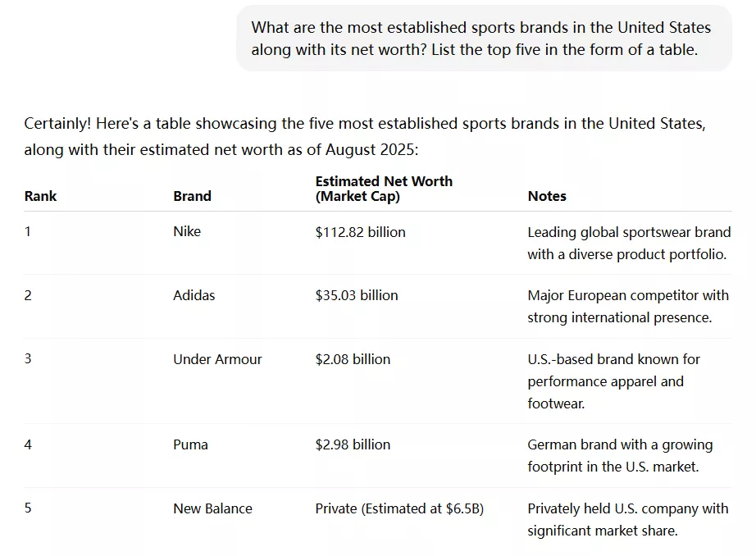Select the Under Armour brand cell

pyautogui.click(x=217, y=359)
